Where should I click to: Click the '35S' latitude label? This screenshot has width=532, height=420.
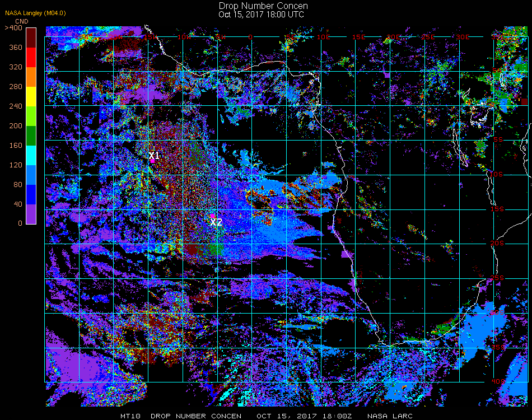click(498, 347)
